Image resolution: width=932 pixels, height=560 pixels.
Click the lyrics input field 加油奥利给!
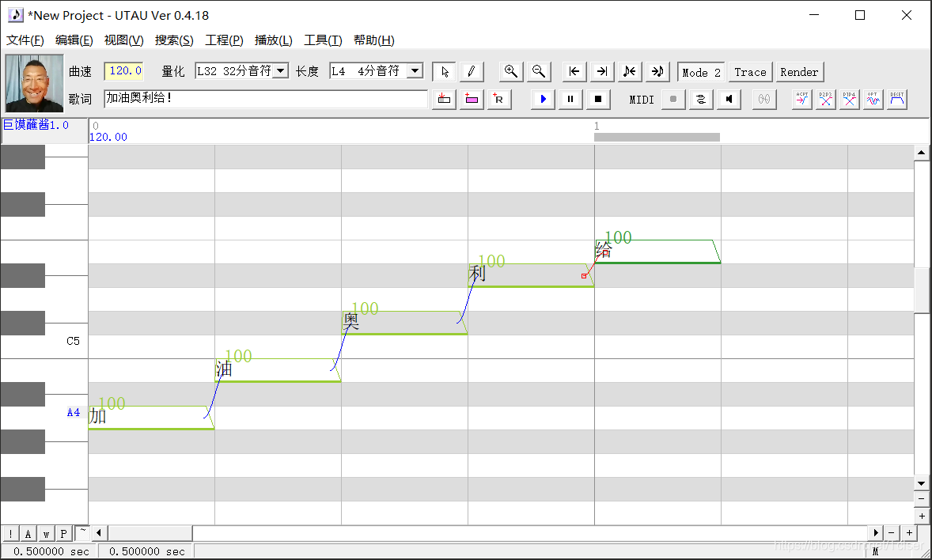[x=266, y=99]
